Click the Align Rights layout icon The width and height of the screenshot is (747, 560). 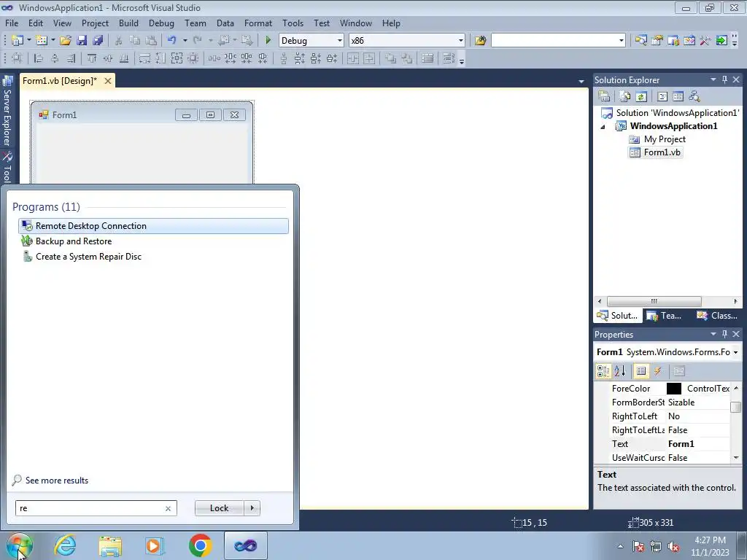click(71, 58)
